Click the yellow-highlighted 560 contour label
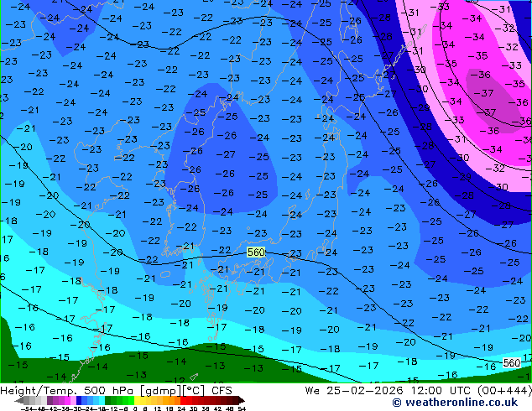This screenshot has height=411, width=532. click(256, 252)
